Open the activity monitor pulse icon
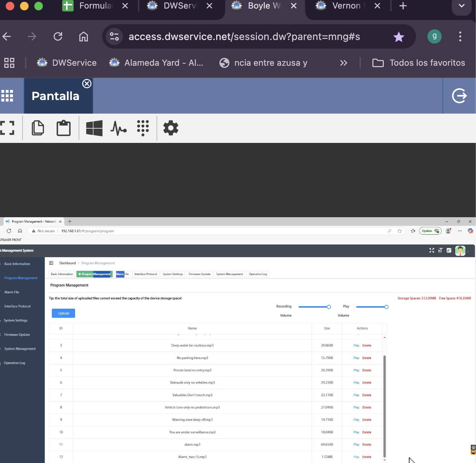The image size is (476, 463). [119, 128]
